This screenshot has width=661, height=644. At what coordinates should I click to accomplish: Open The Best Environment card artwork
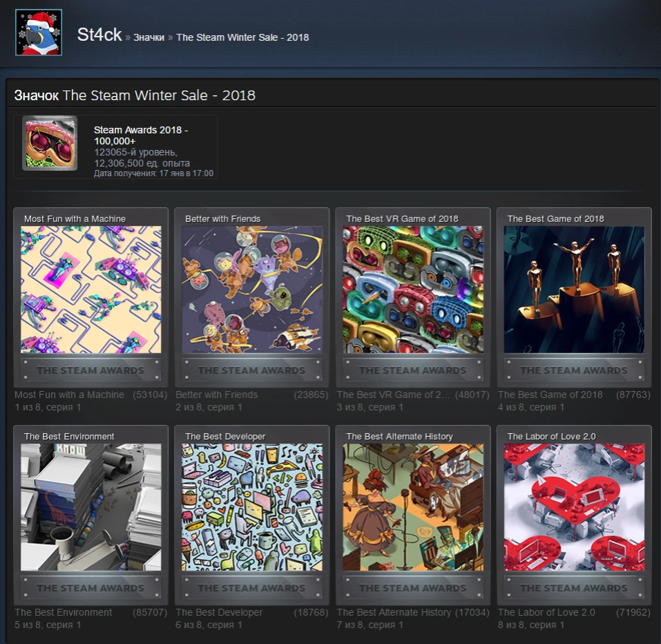(x=90, y=507)
